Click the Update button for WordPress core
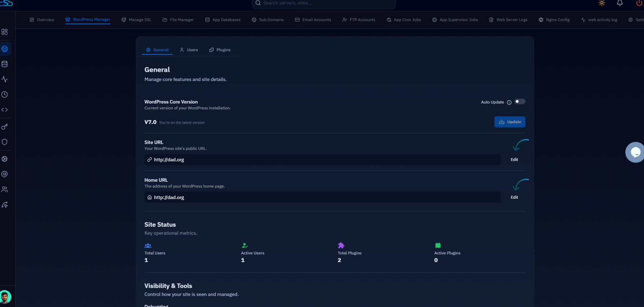Image resolution: width=644 pixels, height=307 pixels. click(510, 122)
